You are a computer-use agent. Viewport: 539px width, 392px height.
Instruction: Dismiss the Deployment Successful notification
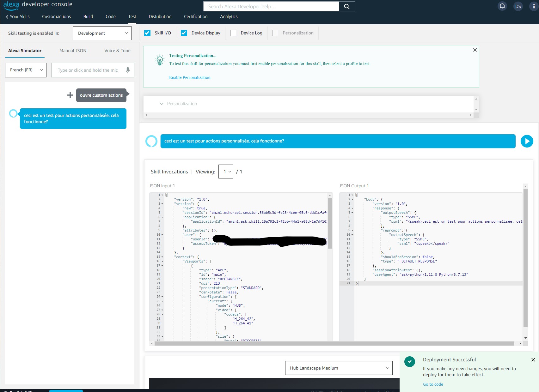[x=533, y=360]
